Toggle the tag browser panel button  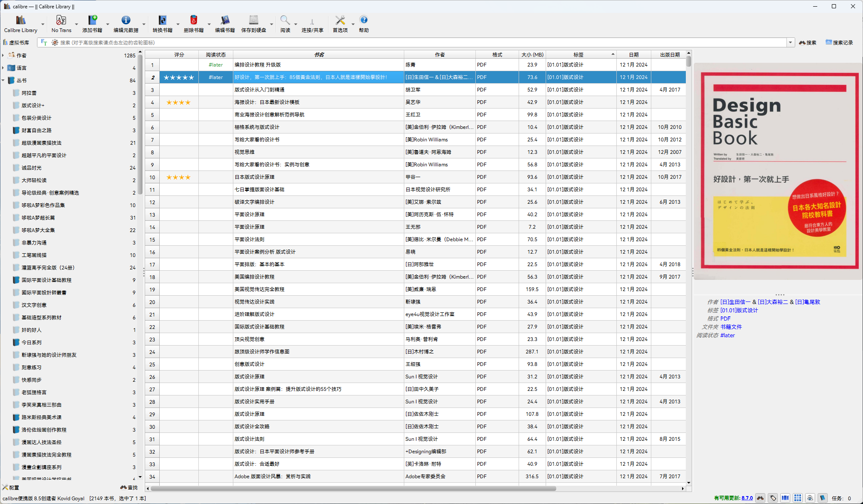coord(773,498)
